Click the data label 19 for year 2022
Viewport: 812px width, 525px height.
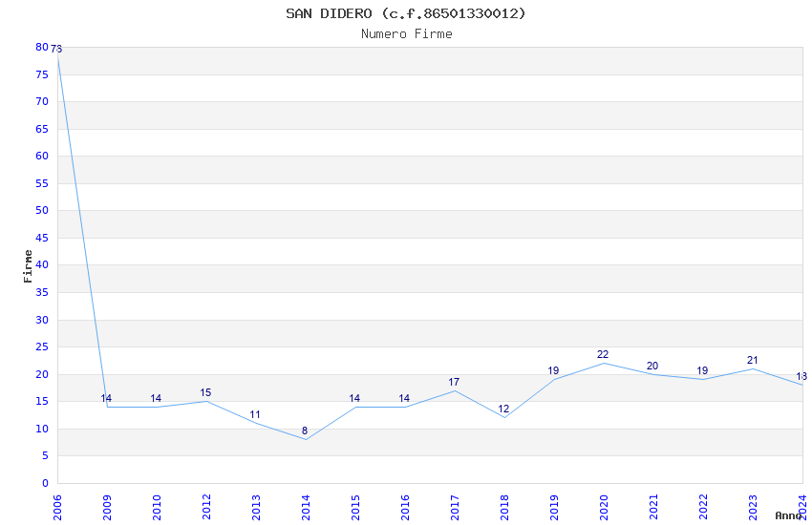702,370
